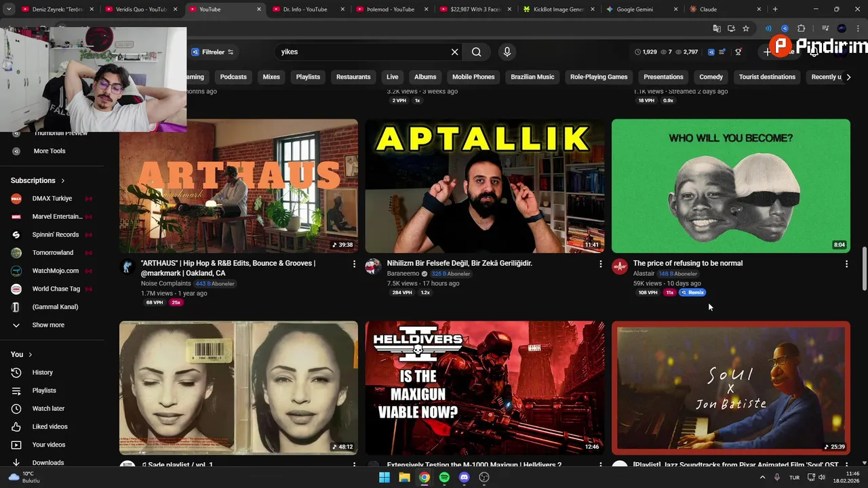The image size is (868, 488).
Task: Select the Role-Playing Games chip
Action: coord(599,77)
